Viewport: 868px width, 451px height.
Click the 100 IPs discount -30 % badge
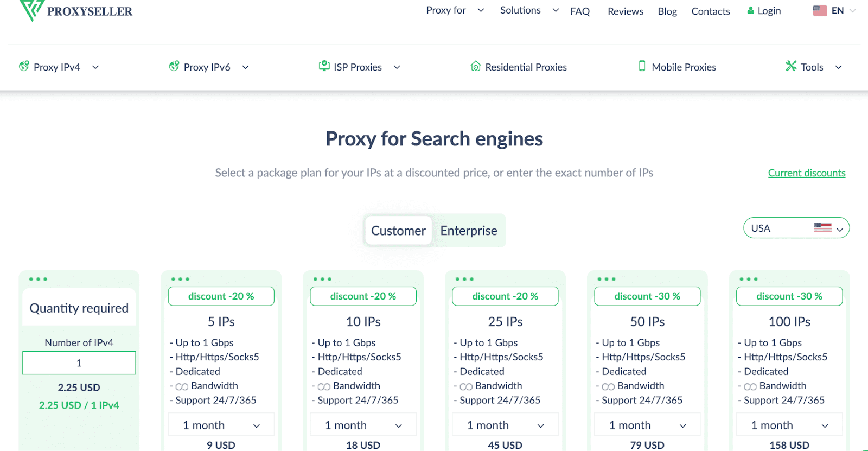tap(789, 296)
